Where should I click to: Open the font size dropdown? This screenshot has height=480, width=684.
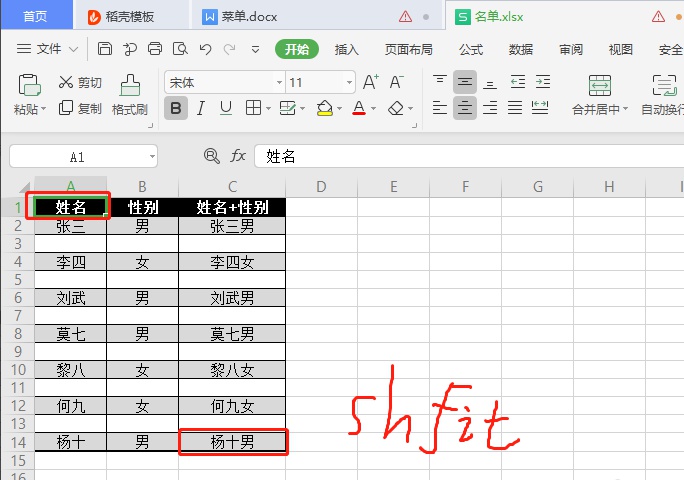349,82
